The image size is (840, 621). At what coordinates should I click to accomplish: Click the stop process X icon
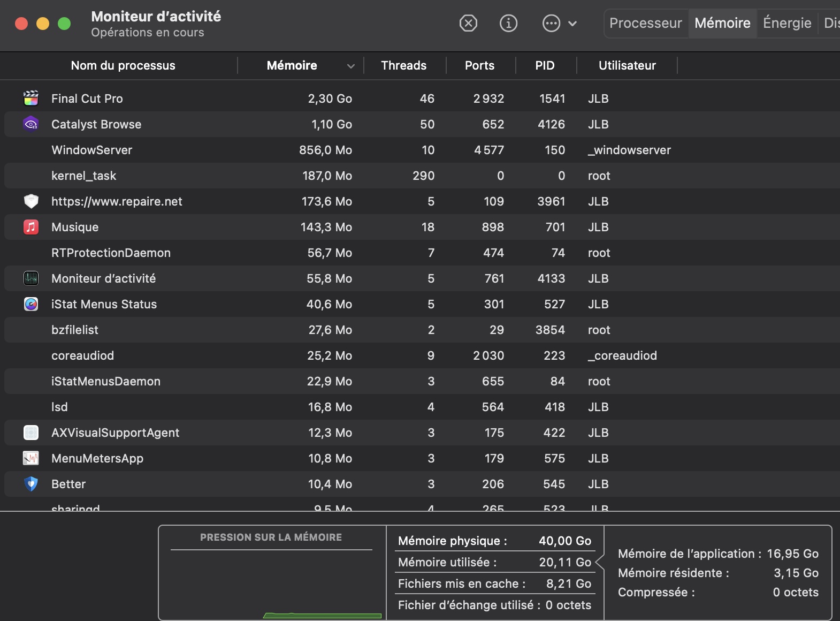(468, 23)
